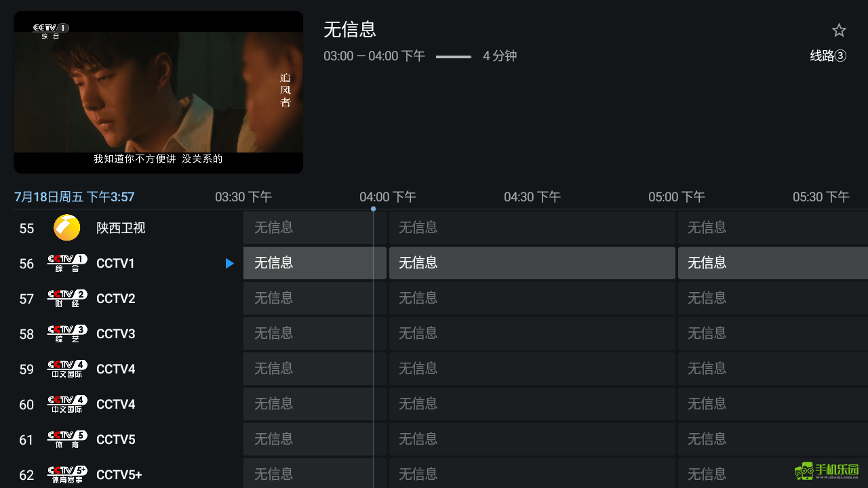The height and width of the screenshot is (488, 868).
Task: Open the CCTV1 live preview video
Action: pos(159,92)
